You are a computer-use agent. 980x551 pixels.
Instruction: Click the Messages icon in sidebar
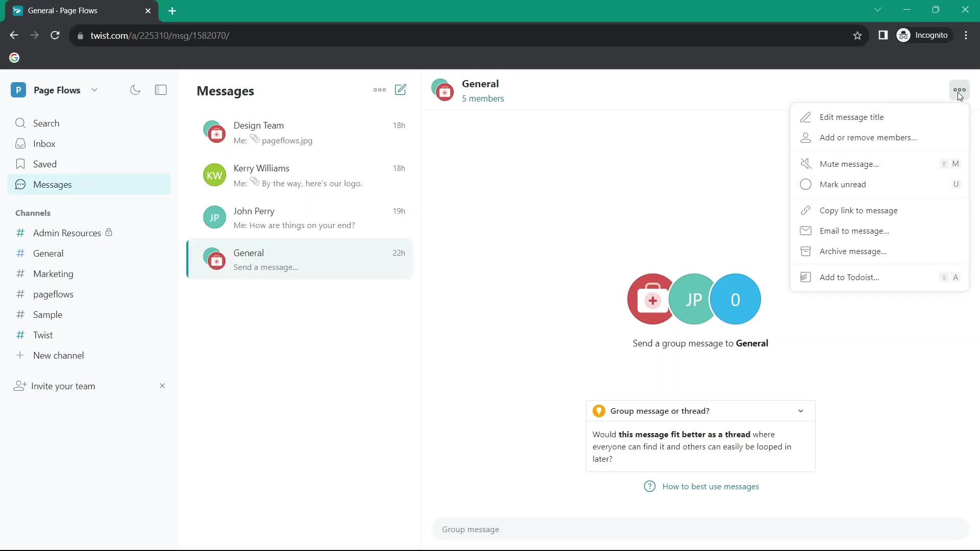point(20,184)
